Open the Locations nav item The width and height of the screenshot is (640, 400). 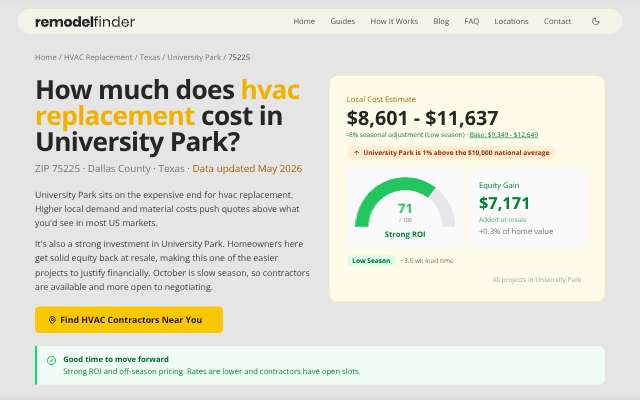coord(511,21)
